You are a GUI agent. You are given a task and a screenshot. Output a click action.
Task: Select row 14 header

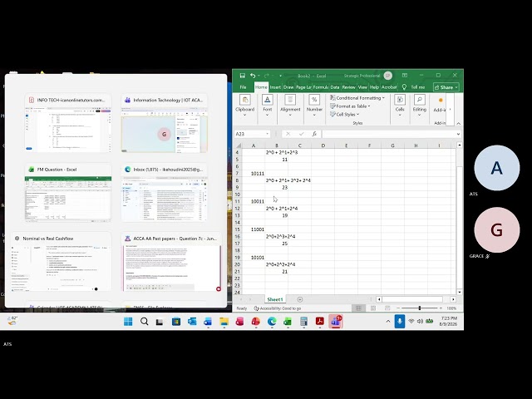pos(237,223)
